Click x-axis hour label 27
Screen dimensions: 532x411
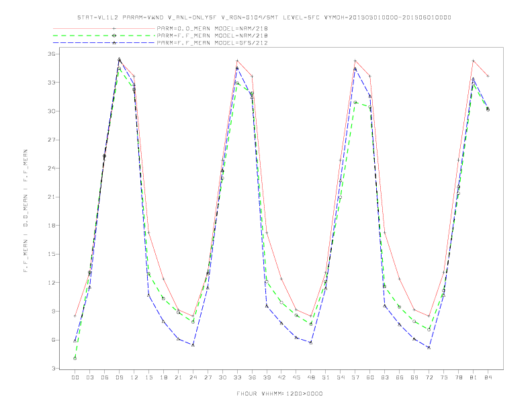click(208, 377)
